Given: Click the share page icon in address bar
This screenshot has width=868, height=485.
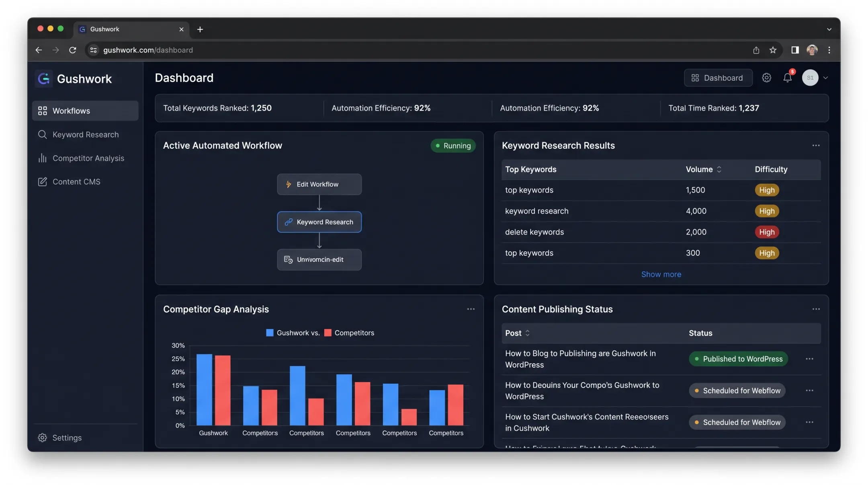Looking at the screenshot, I should coord(756,50).
